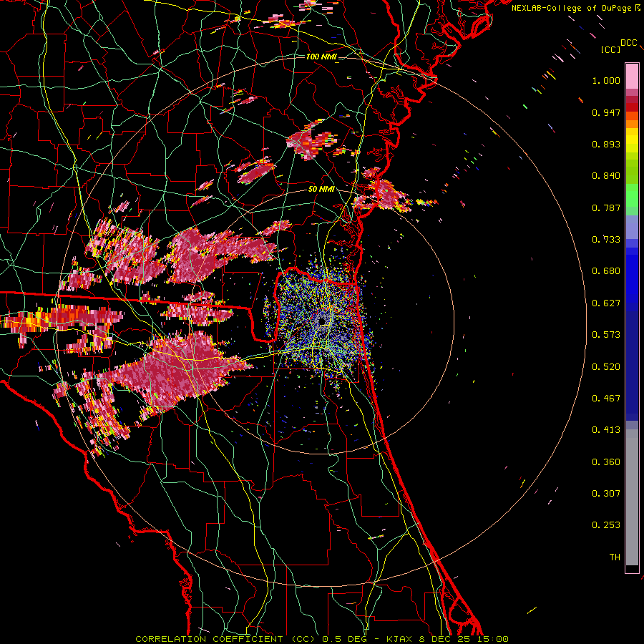This screenshot has width=644, height=644.
Task: Click the "0.893" scale value
Action: tap(606, 144)
